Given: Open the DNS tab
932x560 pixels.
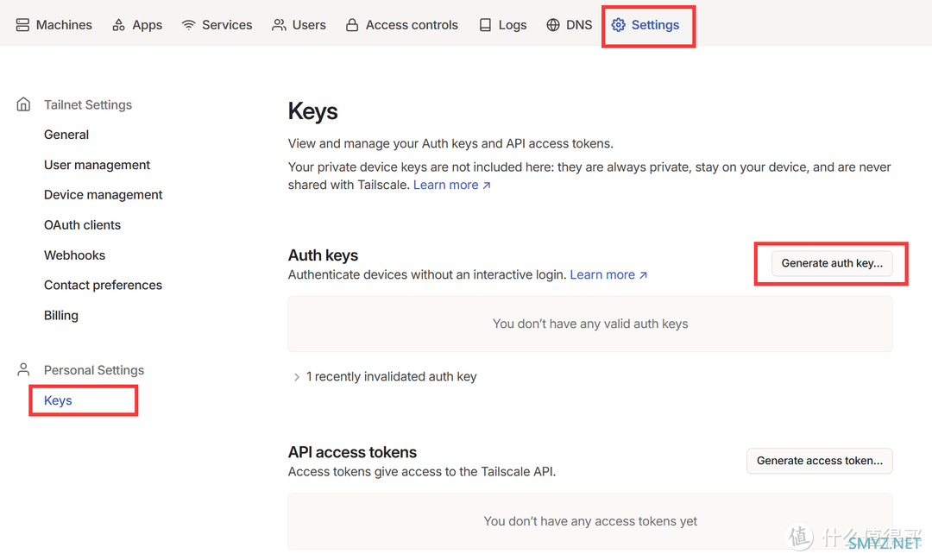Looking at the screenshot, I should coord(570,25).
